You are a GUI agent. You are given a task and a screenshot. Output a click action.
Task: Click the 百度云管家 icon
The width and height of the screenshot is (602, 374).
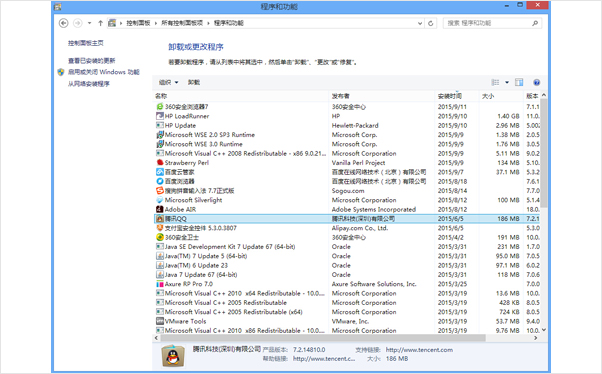tap(160, 172)
